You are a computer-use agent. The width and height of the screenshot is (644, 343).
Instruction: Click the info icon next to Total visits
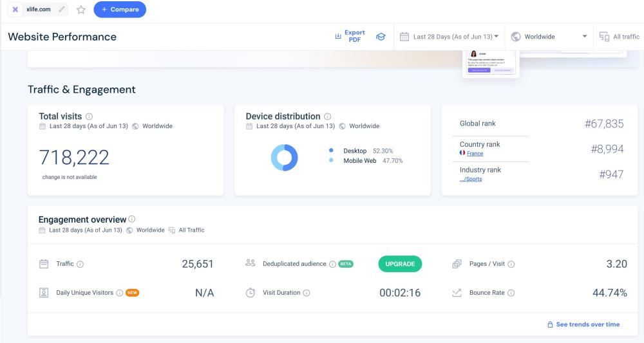click(x=89, y=116)
